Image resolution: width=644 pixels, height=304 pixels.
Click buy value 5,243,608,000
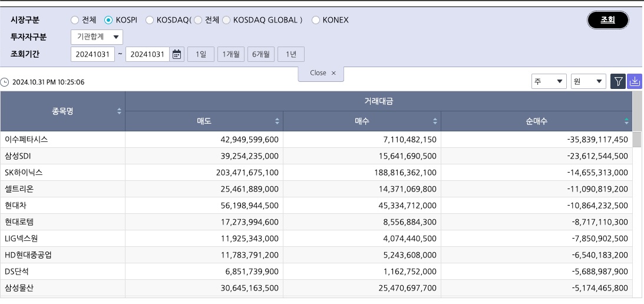(x=410, y=255)
